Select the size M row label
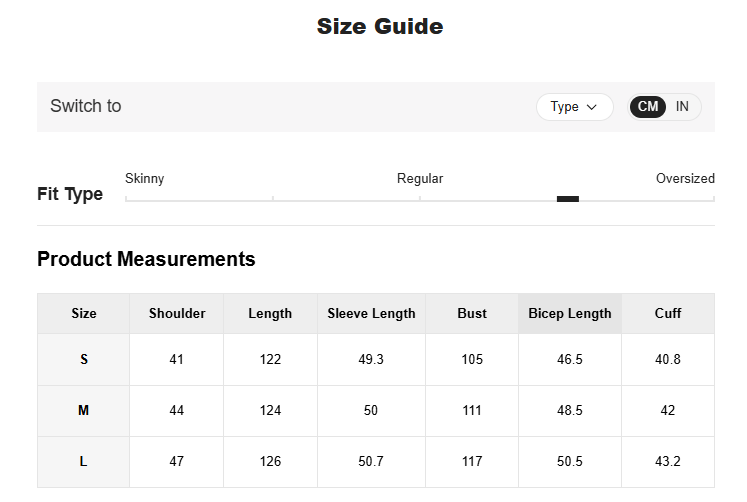The image size is (747, 502). pos(84,410)
